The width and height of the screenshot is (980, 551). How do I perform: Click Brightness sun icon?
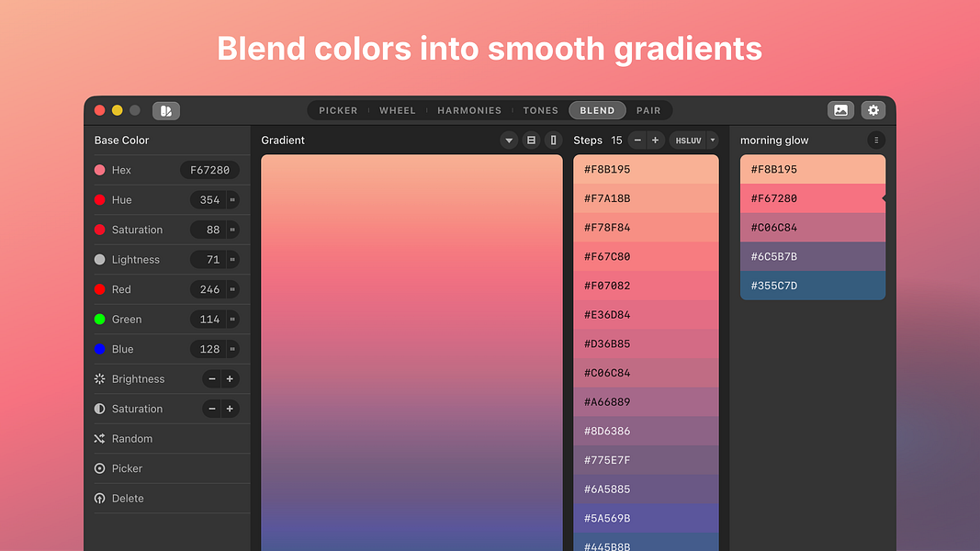point(99,379)
